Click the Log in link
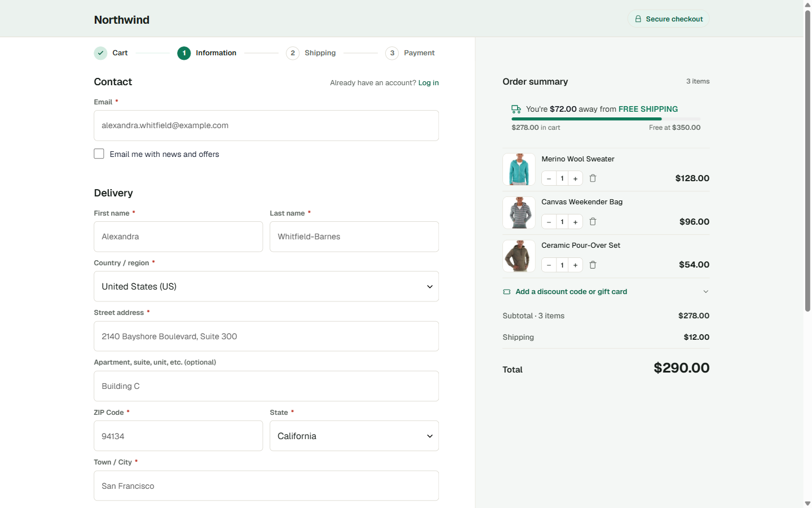This screenshot has width=812, height=508. [x=429, y=83]
